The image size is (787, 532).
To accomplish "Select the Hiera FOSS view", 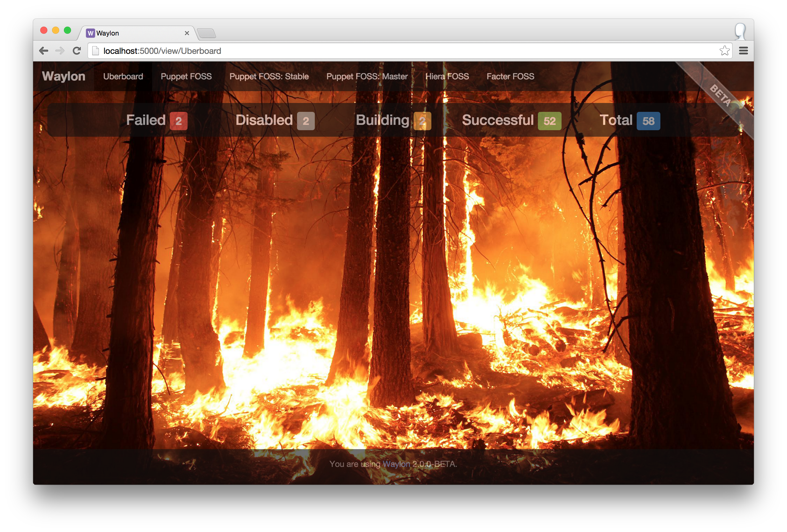I will tap(447, 77).
